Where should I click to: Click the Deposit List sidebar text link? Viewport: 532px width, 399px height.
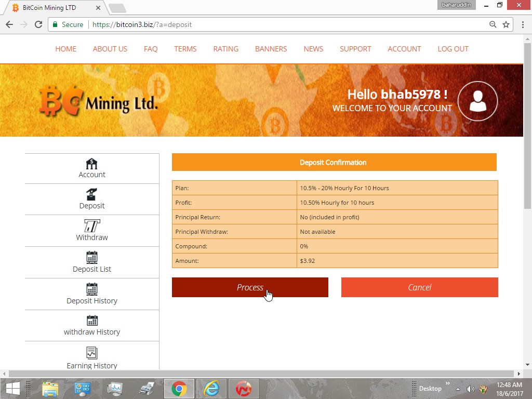coord(92,269)
